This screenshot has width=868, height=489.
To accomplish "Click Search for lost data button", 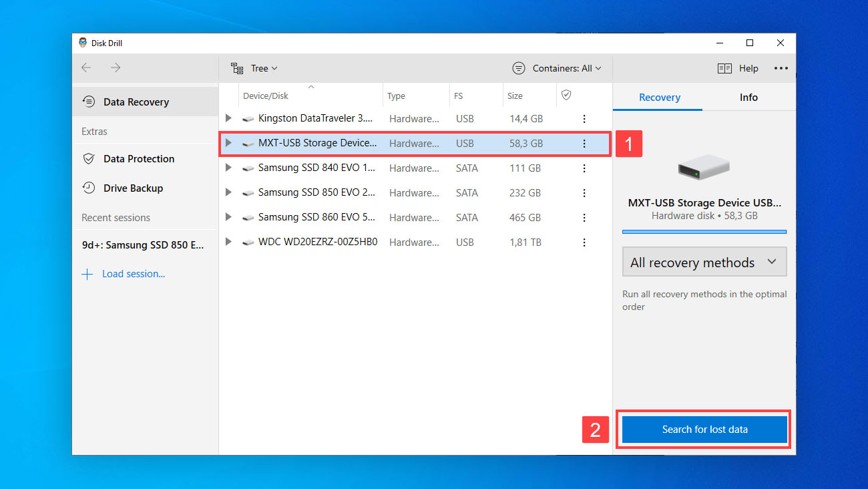I will tap(704, 430).
